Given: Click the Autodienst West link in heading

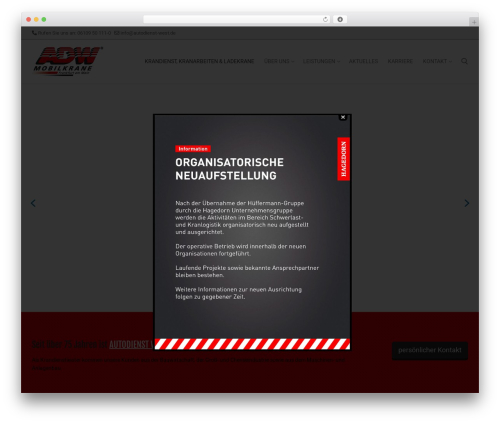Looking at the screenshot, I should click(x=131, y=344).
